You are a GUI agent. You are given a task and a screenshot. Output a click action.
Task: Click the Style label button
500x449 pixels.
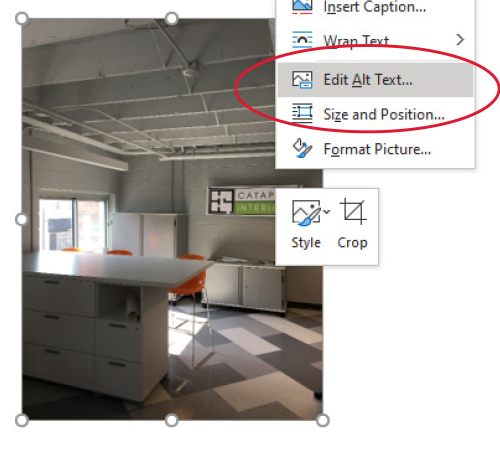(306, 243)
